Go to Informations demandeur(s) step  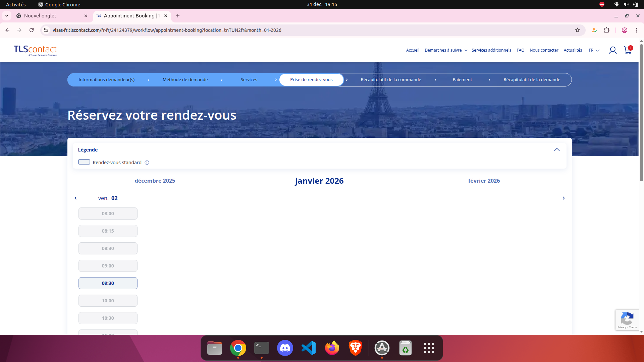click(107, 80)
